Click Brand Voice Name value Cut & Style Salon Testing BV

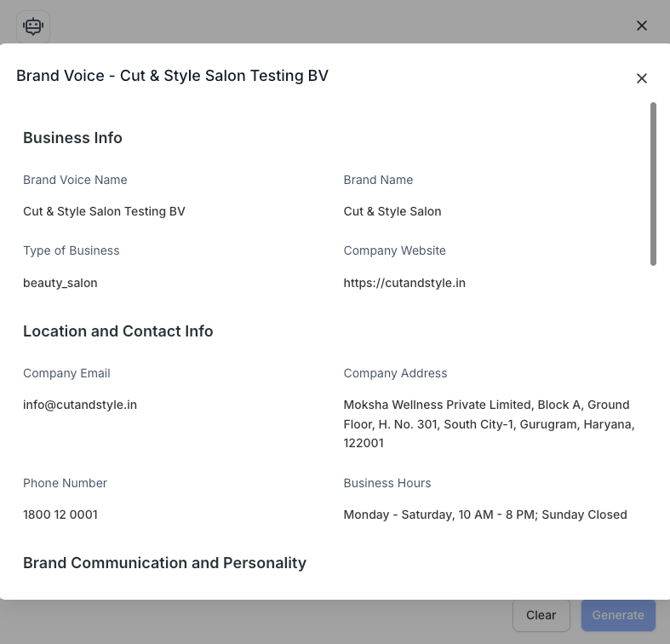click(104, 211)
